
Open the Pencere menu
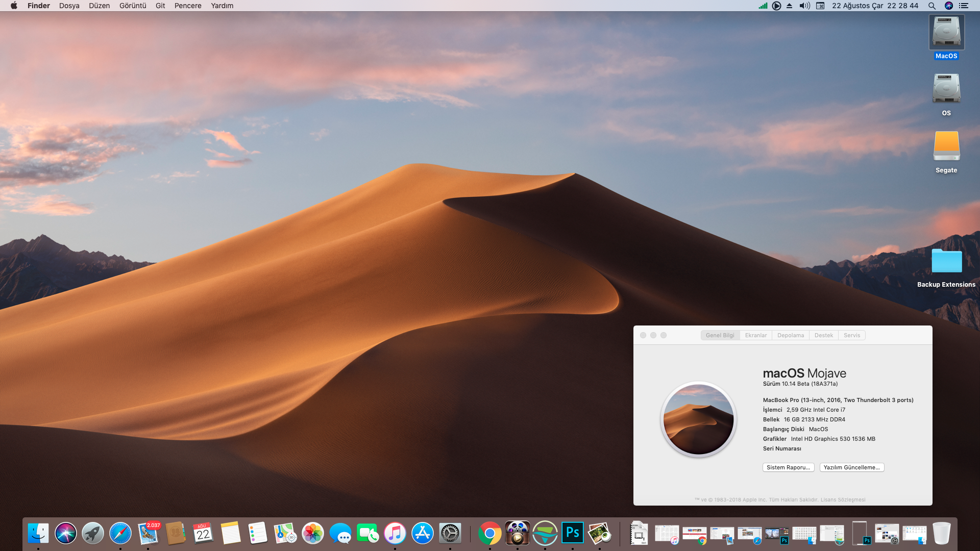[x=188, y=6]
